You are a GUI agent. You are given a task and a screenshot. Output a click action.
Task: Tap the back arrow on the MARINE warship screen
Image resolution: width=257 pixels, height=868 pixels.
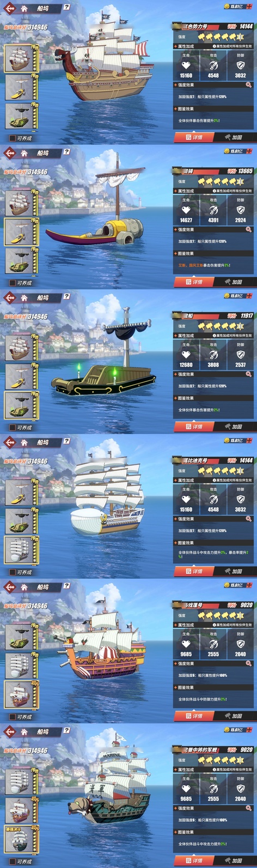pos(9,732)
